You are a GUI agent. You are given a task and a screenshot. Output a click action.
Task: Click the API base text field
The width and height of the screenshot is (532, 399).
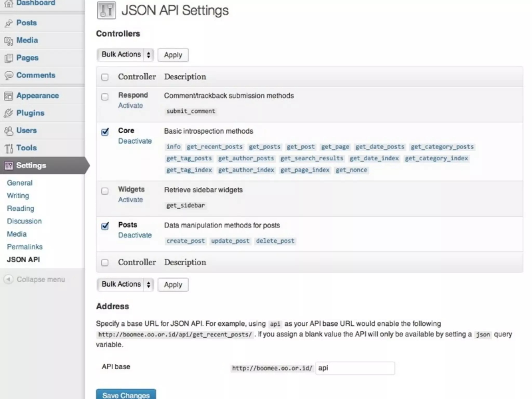tap(355, 368)
